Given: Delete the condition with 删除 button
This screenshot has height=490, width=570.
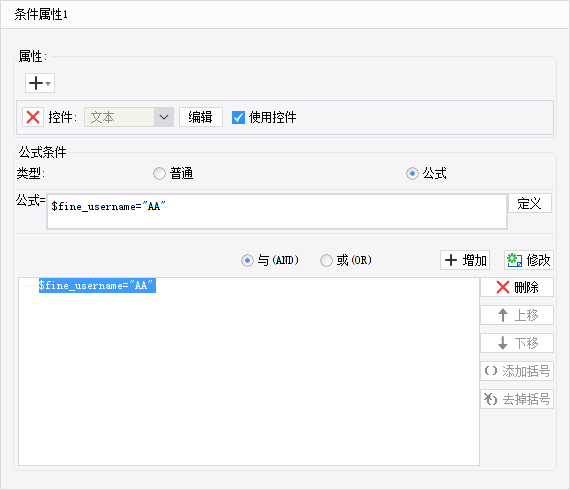Looking at the screenshot, I should pos(517,287).
